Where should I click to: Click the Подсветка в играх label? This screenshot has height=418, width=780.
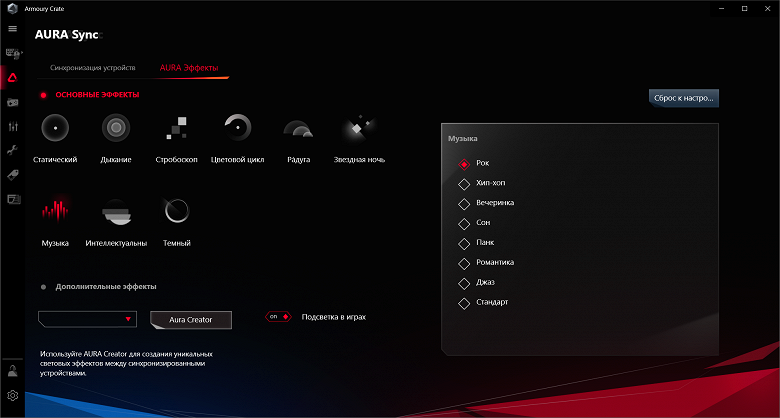(x=334, y=317)
